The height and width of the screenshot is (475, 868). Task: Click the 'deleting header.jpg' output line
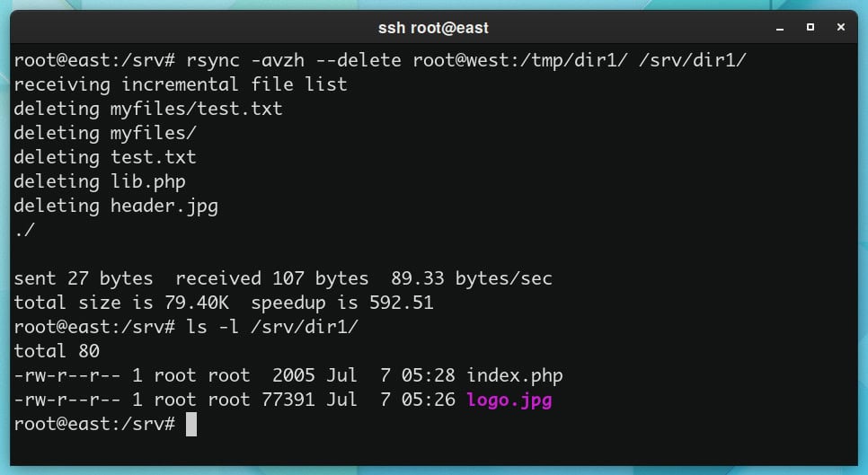(116, 206)
